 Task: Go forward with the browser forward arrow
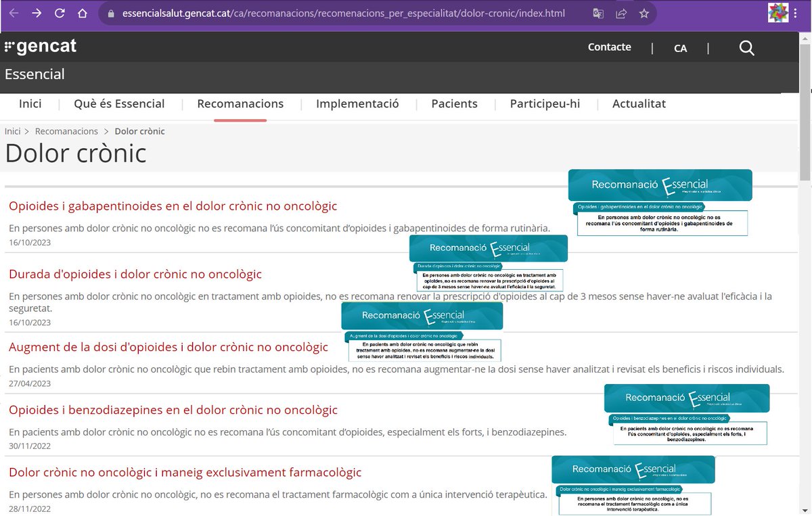click(x=37, y=14)
